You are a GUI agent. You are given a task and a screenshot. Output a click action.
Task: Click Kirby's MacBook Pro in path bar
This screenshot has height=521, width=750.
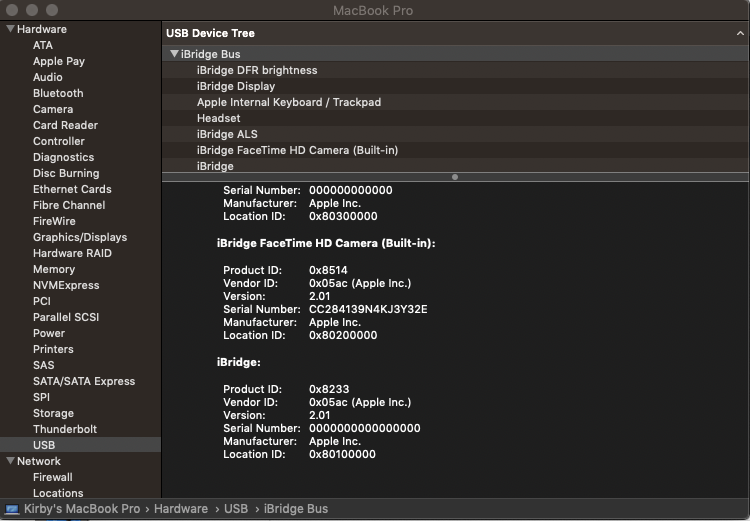[82, 509]
